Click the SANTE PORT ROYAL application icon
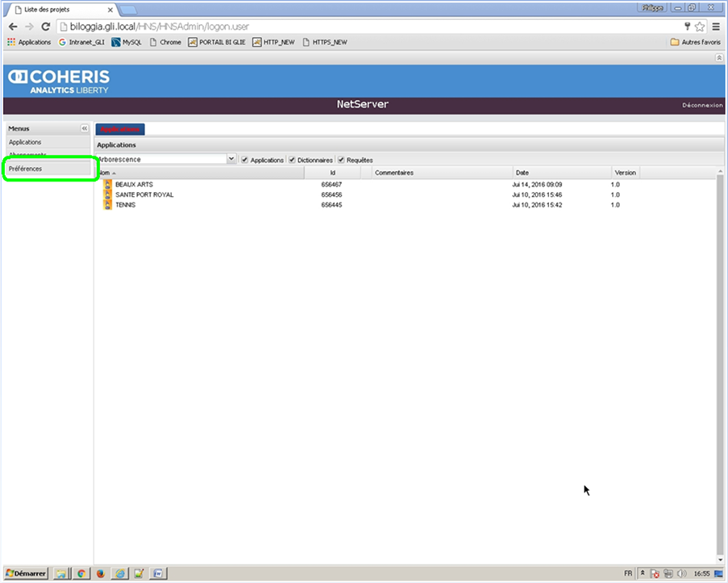728x583 pixels. pyautogui.click(x=107, y=195)
